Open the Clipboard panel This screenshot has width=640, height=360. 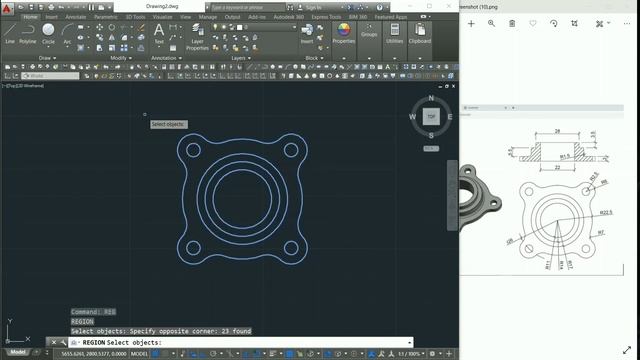pos(420,33)
